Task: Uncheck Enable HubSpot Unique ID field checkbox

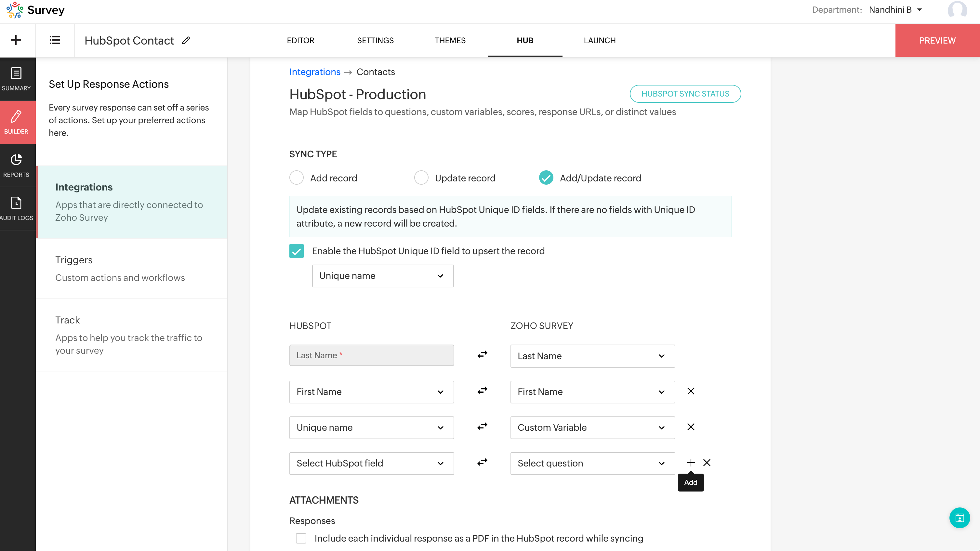Action: (296, 251)
